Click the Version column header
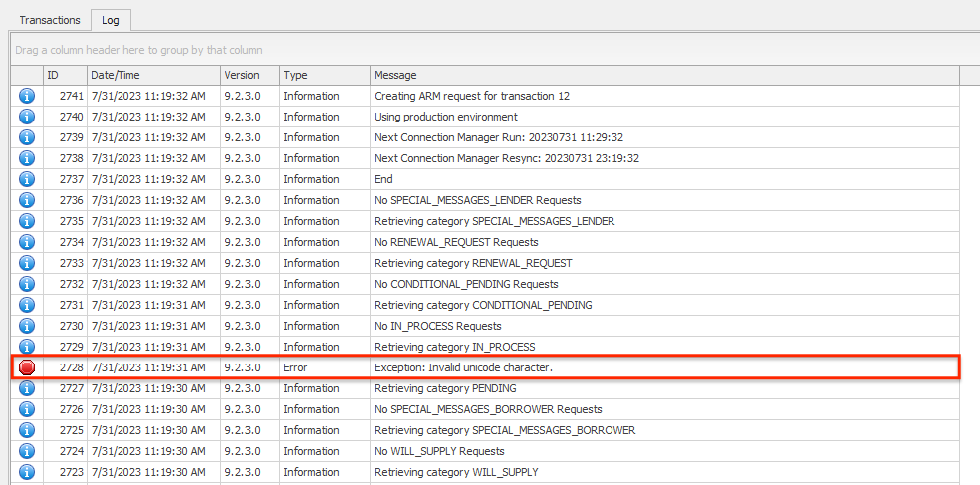Screen dimensions: 980x485 point(248,75)
